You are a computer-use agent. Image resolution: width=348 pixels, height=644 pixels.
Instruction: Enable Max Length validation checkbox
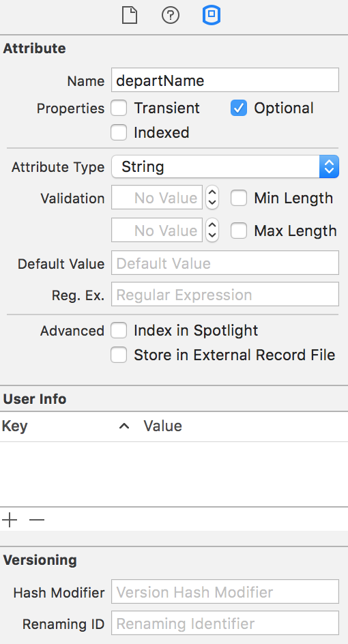(239, 231)
